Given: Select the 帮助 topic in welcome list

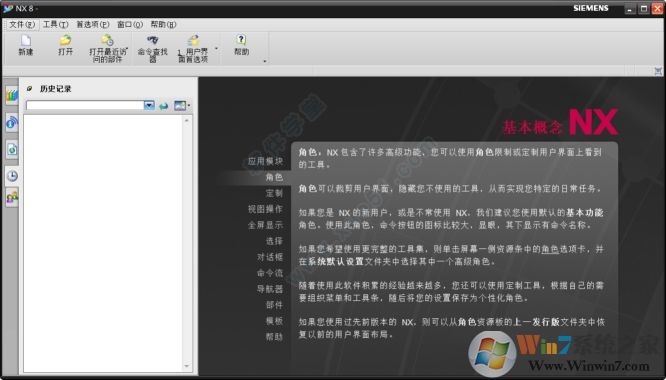Looking at the screenshot, I should [274, 337].
